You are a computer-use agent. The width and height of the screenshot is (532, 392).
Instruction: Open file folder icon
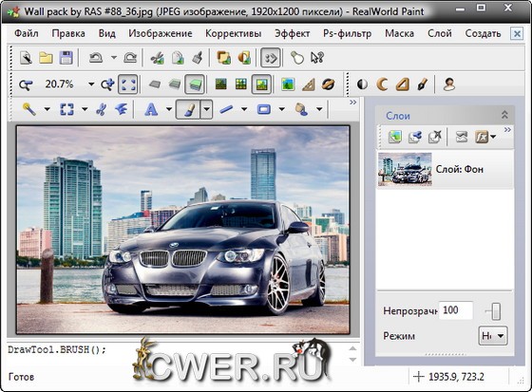(46, 57)
